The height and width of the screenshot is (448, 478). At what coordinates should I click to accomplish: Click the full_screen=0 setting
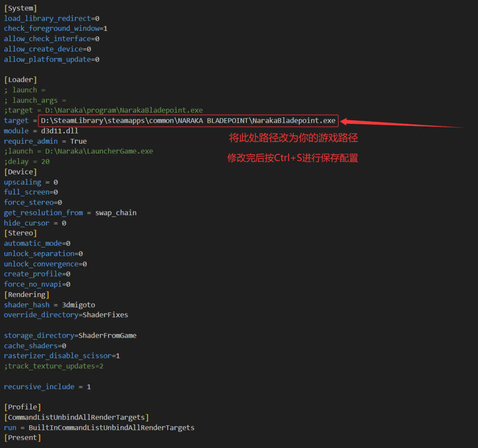pyautogui.click(x=31, y=192)
